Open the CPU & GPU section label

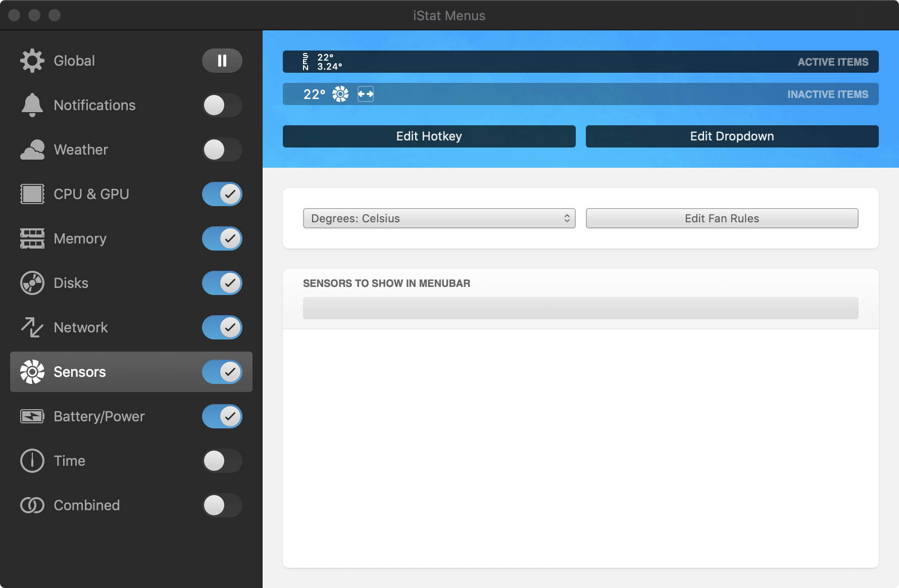click(x=91, y=194)
